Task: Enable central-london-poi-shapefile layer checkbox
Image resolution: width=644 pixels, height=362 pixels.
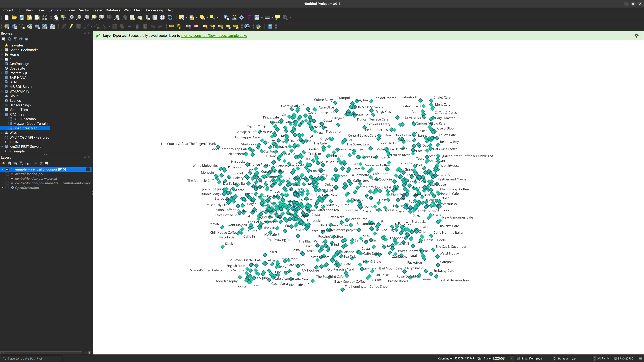Action: (7, 183)
